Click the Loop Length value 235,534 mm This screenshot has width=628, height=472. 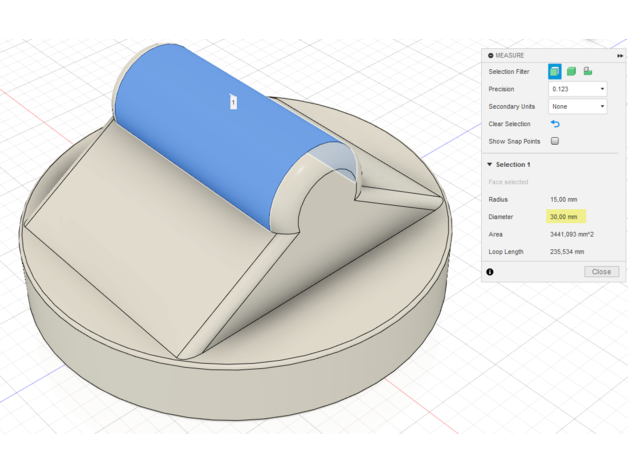click(569, 252)
